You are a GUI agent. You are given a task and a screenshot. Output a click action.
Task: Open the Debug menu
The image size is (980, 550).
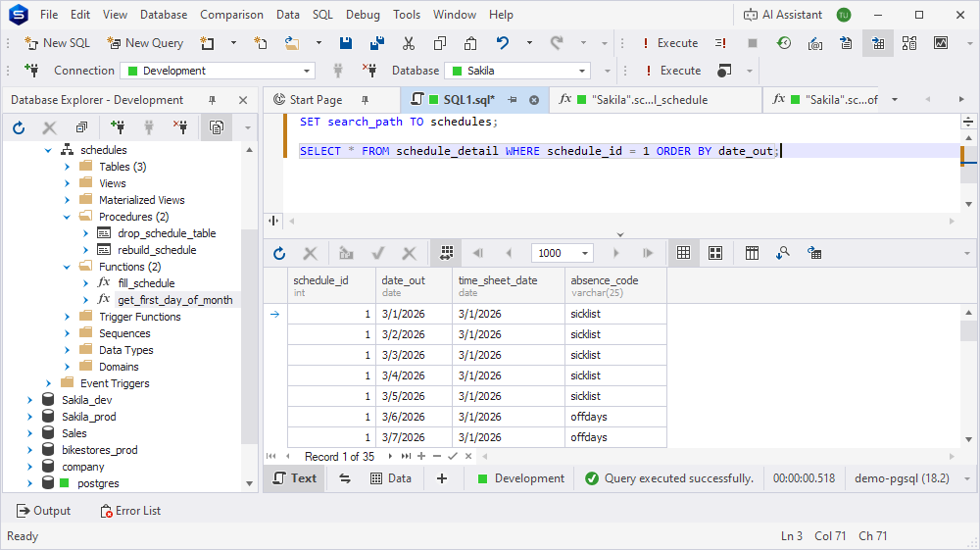pos(363,15)
